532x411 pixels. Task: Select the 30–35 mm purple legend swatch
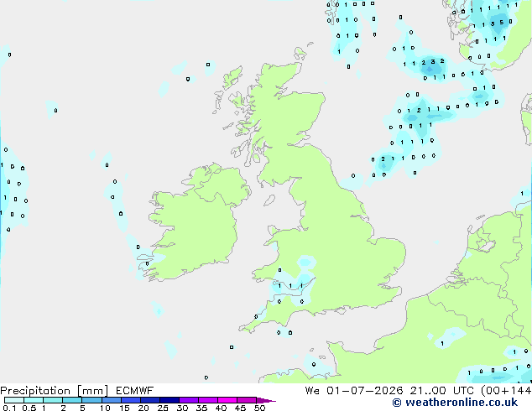click(x=189, y=400)
